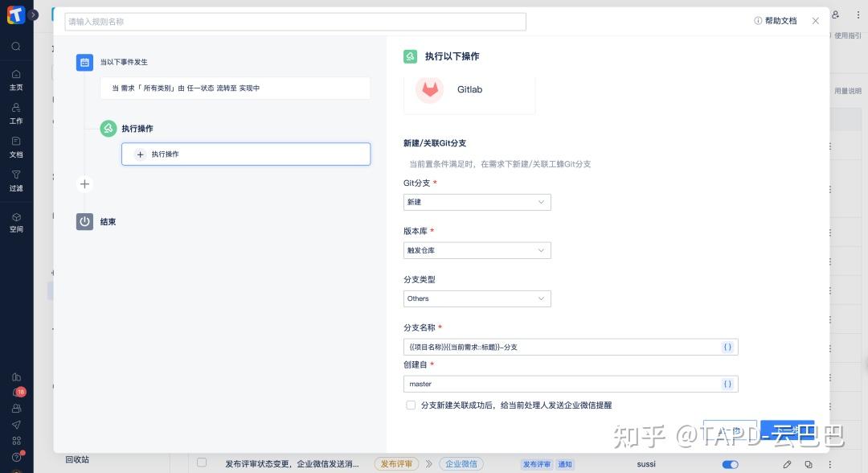Screen dimensions: 868x473
Task: Open search in the left sidebar
Action: tap(16, 46)
